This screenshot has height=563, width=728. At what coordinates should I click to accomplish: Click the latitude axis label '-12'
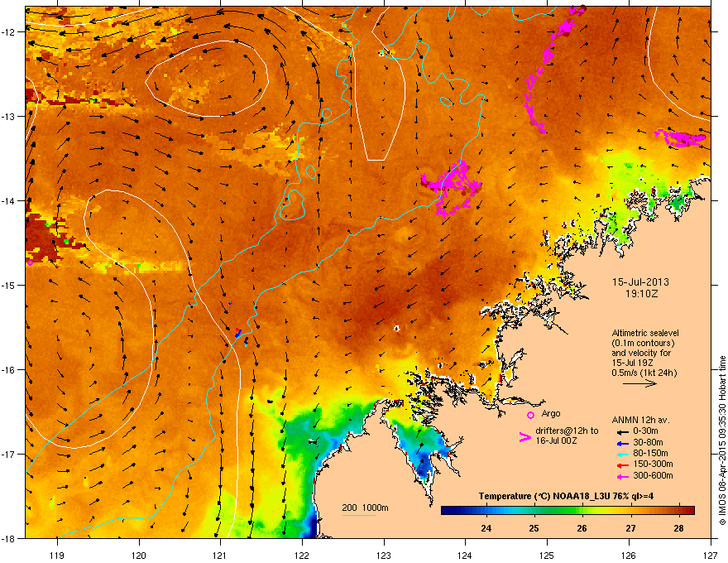tap(9, 32)
